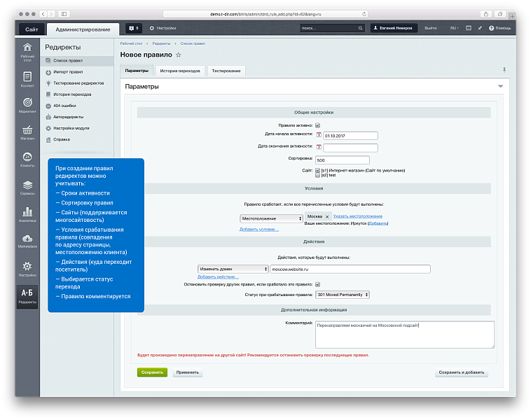Click the Сортировка input field
This screenshot has width=531, height=420.
[347, 160]
